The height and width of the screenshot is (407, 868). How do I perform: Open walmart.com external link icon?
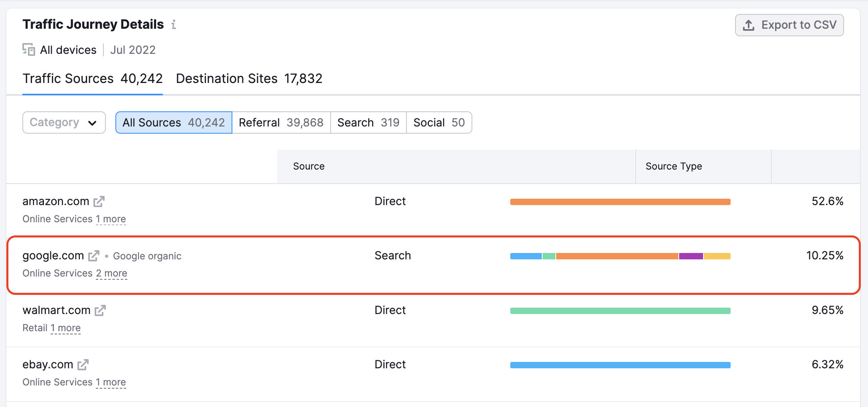click(100, 310)
